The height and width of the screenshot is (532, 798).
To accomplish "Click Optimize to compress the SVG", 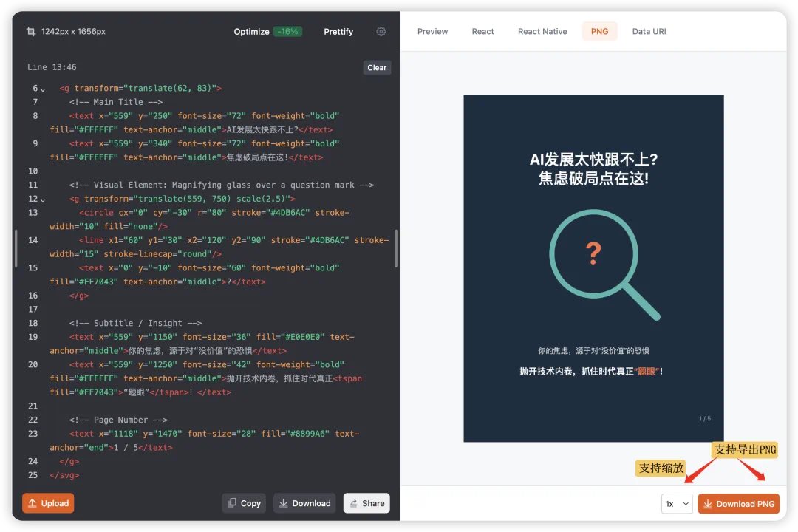I will [x=251, y=31].
